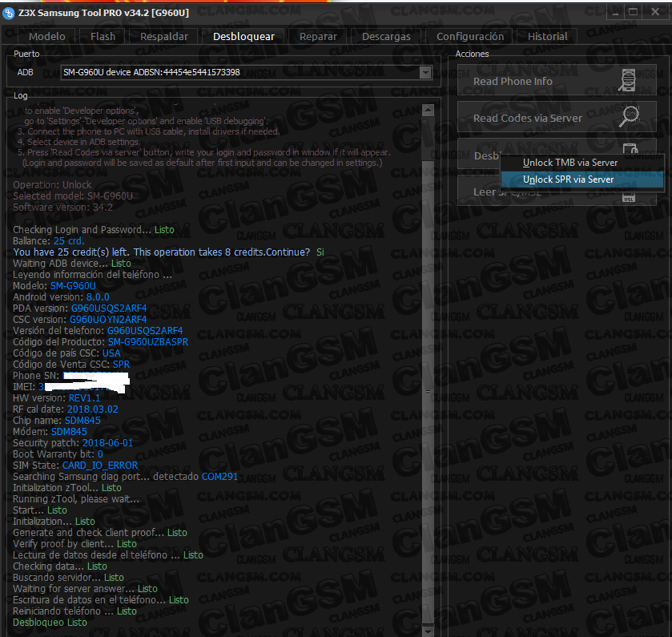The image size is (672, 637).
Task: Click the log scrollbar up arrow
Action: (x=428, y=110)
